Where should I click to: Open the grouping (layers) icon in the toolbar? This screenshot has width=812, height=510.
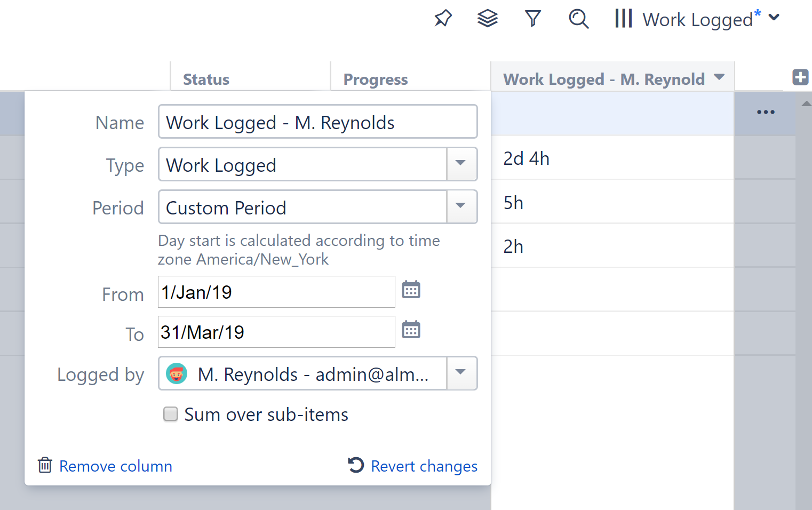487,18
